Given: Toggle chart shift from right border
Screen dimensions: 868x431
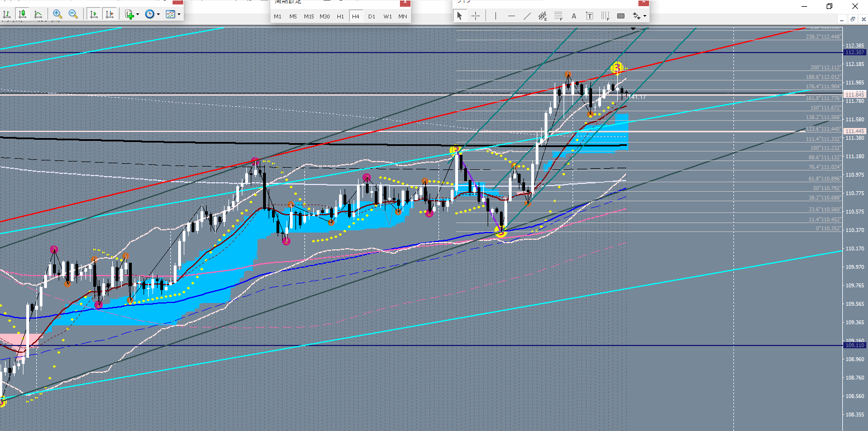Looking at the screenshot, I should click(110, 14).
